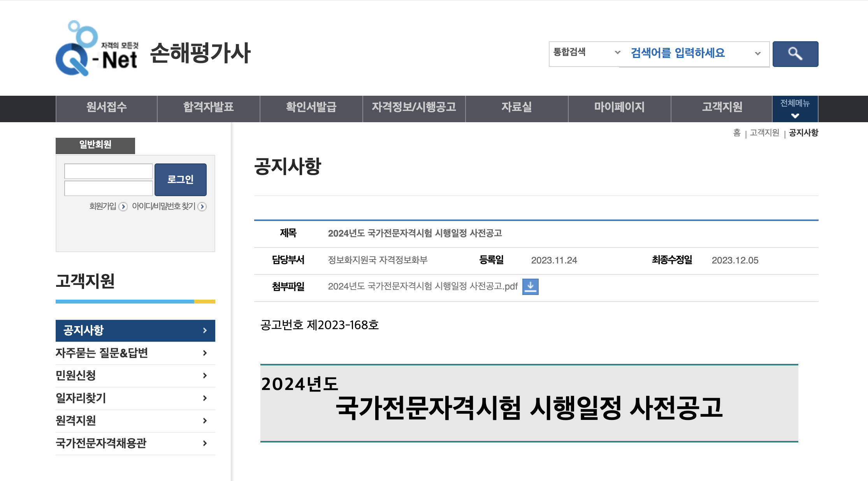Image resolution: width=868 pixels, height=481 pixels.
Task: Navigate to 고객지원 via the breadcrumb
Action: [x=764, y=133]
